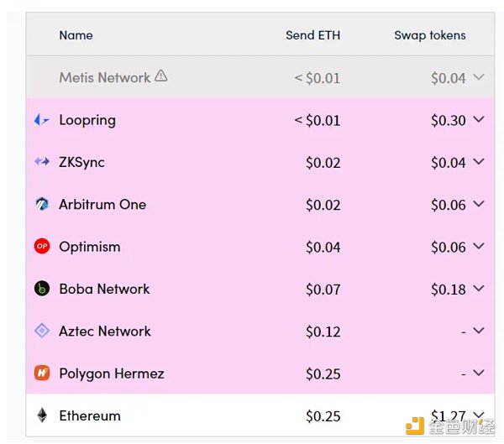Open the Arbitrum One name link
Screen dimensions: 504x444
click(x=102, y=204)
